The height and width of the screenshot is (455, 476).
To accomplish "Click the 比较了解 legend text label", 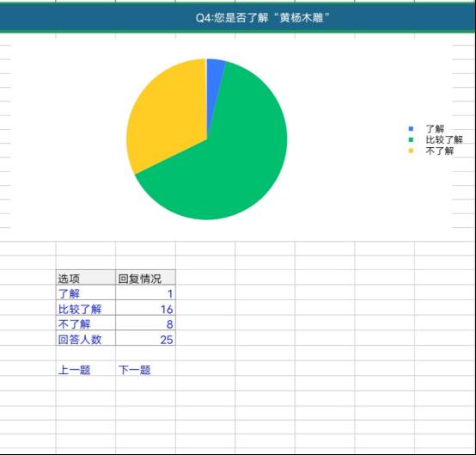I will point(444,140).
